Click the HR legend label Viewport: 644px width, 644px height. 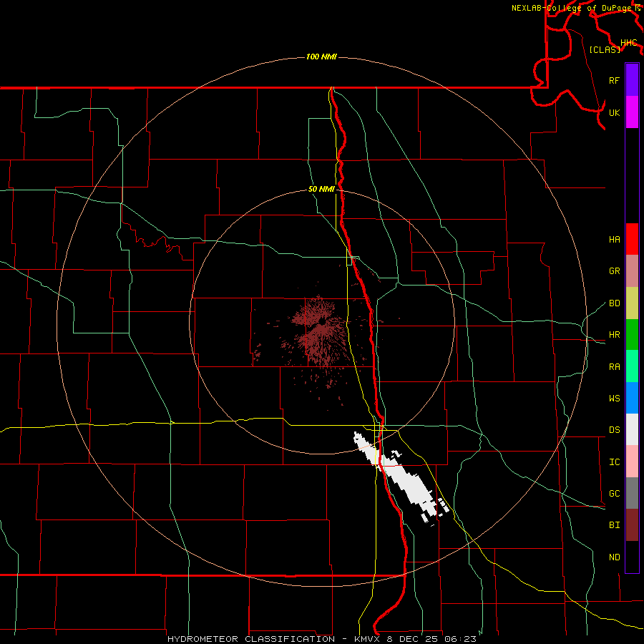pyautogui.click(x=614, y=335)
